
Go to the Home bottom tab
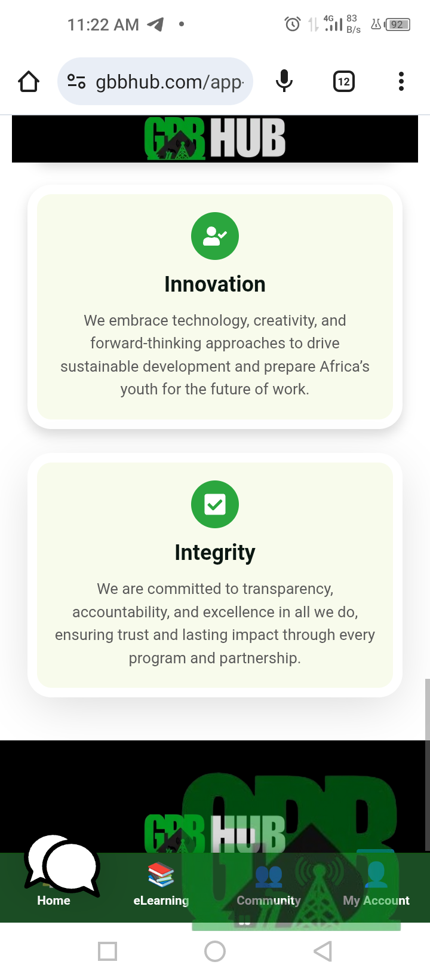pyautogui.click(x=54, y=900)
